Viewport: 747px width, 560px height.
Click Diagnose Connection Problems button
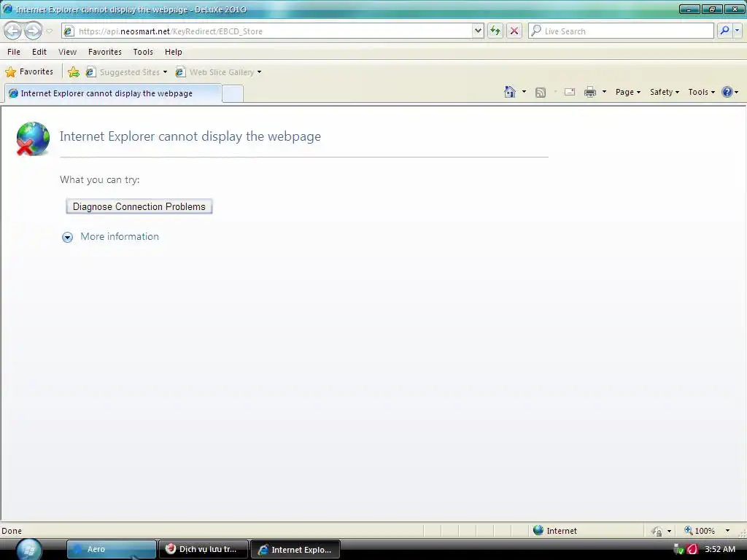139,206
